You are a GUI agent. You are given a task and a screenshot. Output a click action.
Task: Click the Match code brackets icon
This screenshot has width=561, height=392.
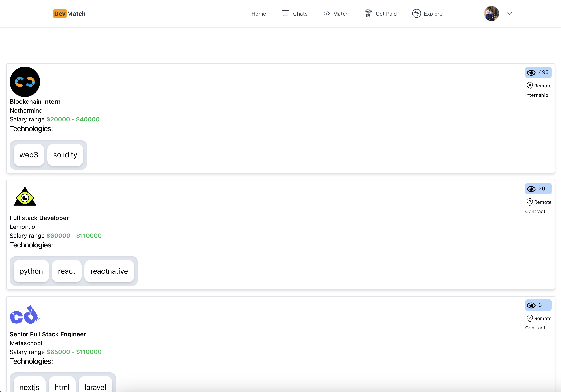click(327, 14)
